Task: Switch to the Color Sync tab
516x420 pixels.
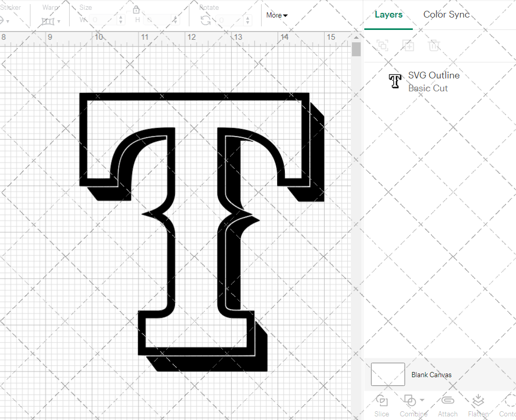Action: (x=446, y=14)
